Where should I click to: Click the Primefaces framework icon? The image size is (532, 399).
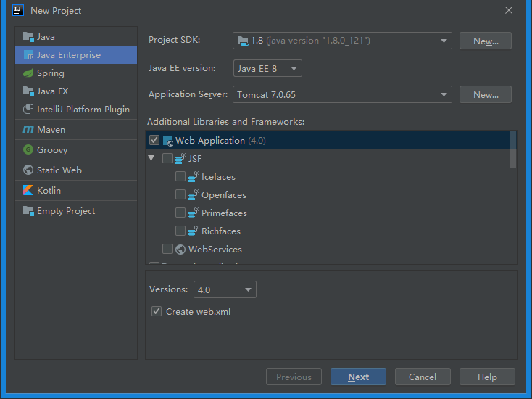tap(194, 213)
